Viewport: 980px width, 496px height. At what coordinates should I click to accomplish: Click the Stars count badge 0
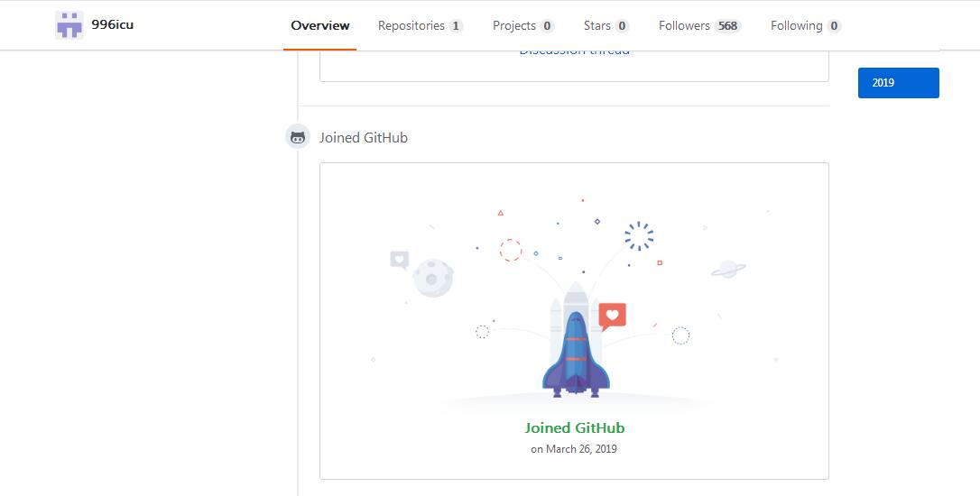[x=622, y=26]
